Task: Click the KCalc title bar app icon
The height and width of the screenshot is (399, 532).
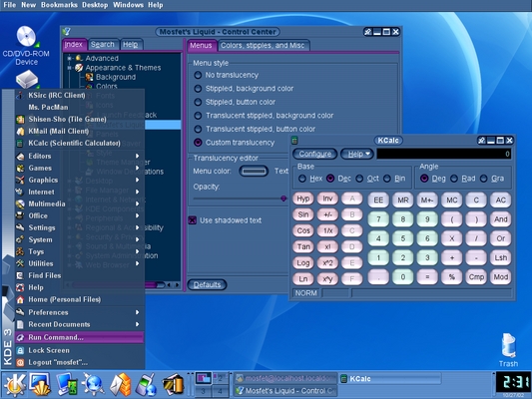Action: (294, 141)
